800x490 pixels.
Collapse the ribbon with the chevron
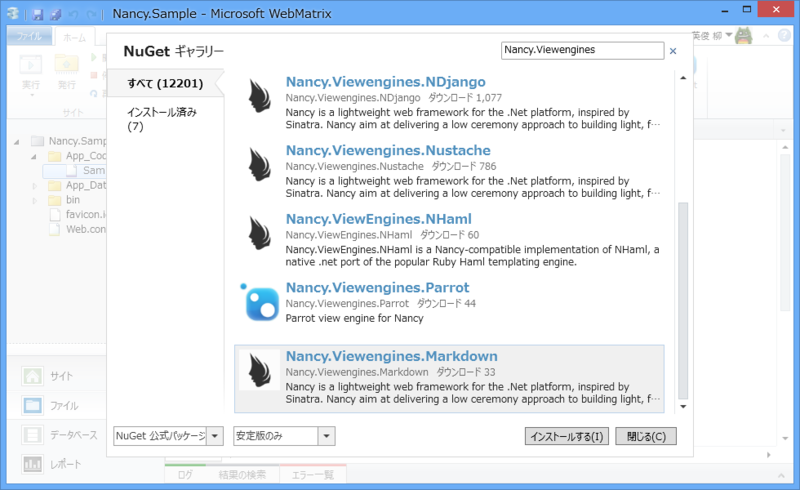click(x=766, y=36)
